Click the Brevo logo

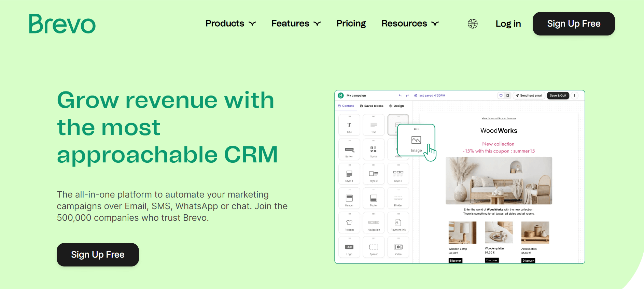(62, 24)
